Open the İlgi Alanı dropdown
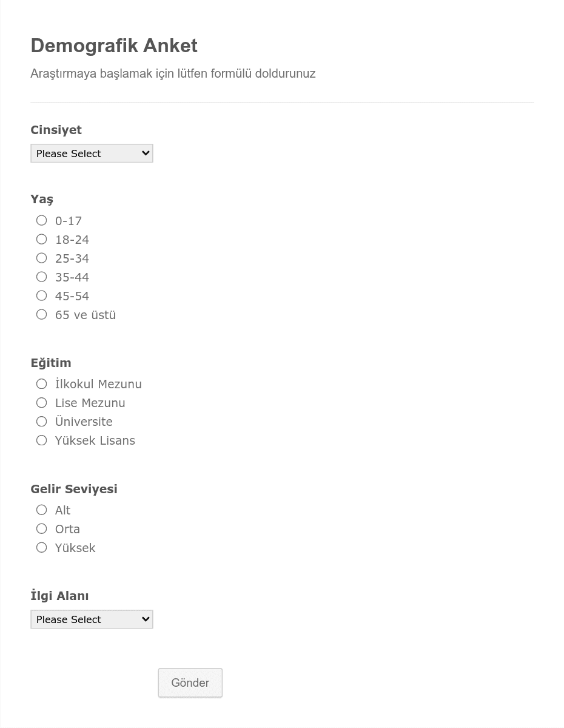 (92, 619)
